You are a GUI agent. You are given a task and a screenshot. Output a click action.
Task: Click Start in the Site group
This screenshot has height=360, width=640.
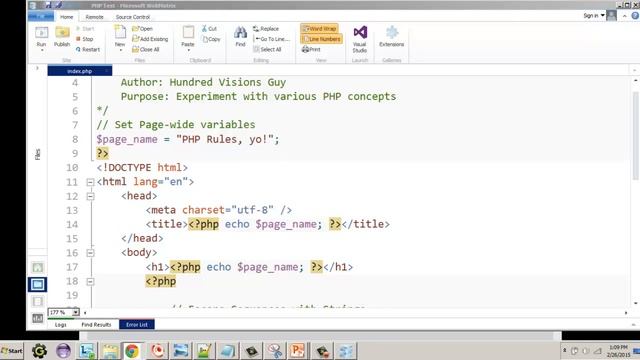tap(85, 29)
